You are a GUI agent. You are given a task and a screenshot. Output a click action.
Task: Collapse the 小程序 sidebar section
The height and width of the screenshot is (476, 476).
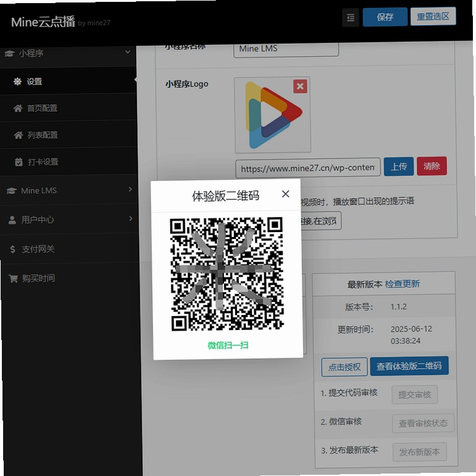point(68,53)
